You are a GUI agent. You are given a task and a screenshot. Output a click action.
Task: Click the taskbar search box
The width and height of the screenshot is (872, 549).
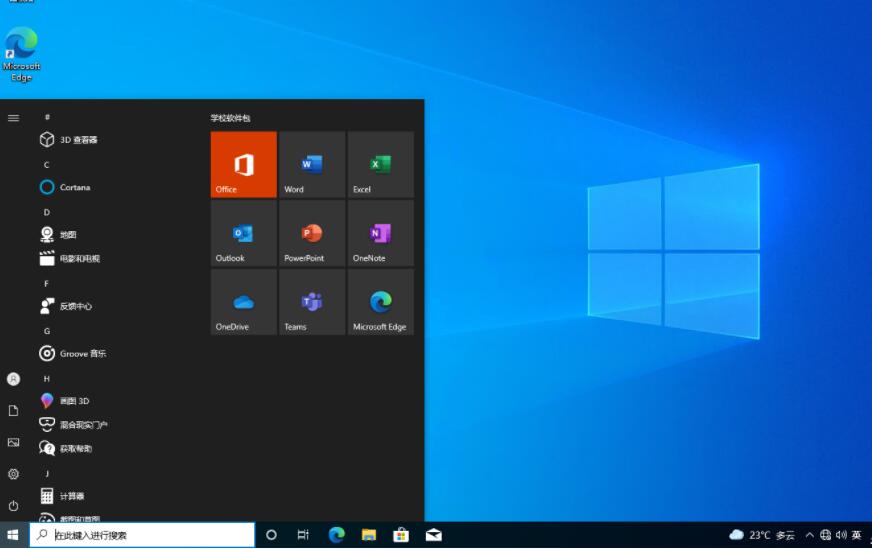point(142,535)
